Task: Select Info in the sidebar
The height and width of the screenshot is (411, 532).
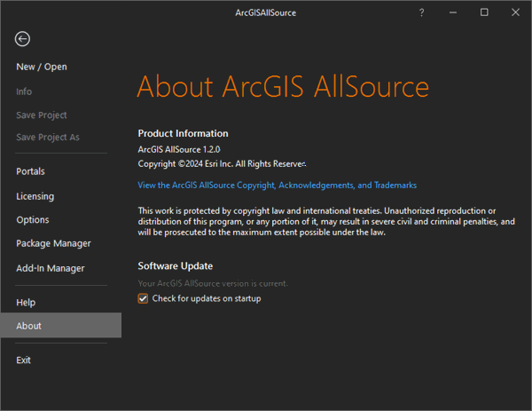Action: 24,91
